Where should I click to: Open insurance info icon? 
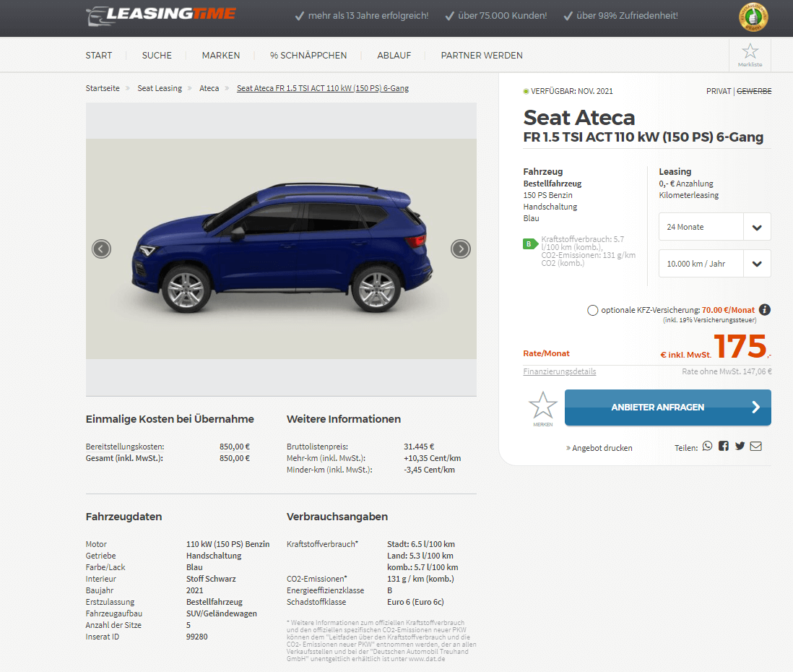[765, 310]
